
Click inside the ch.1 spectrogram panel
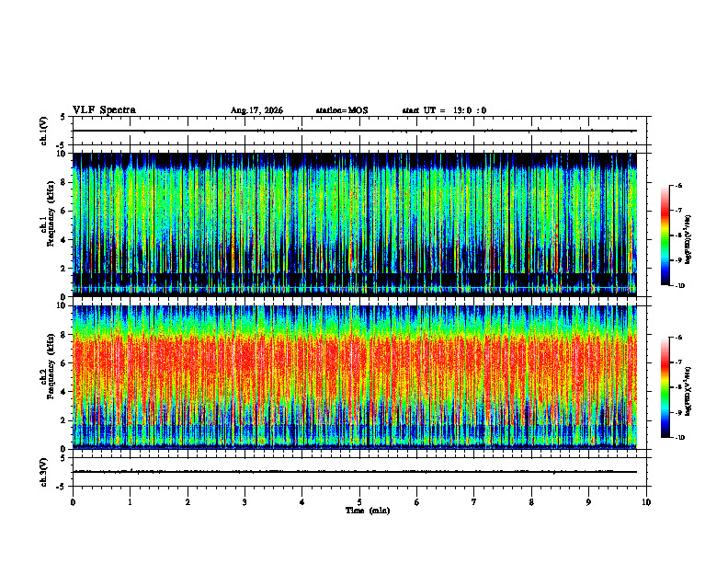[x=354, y=224]
